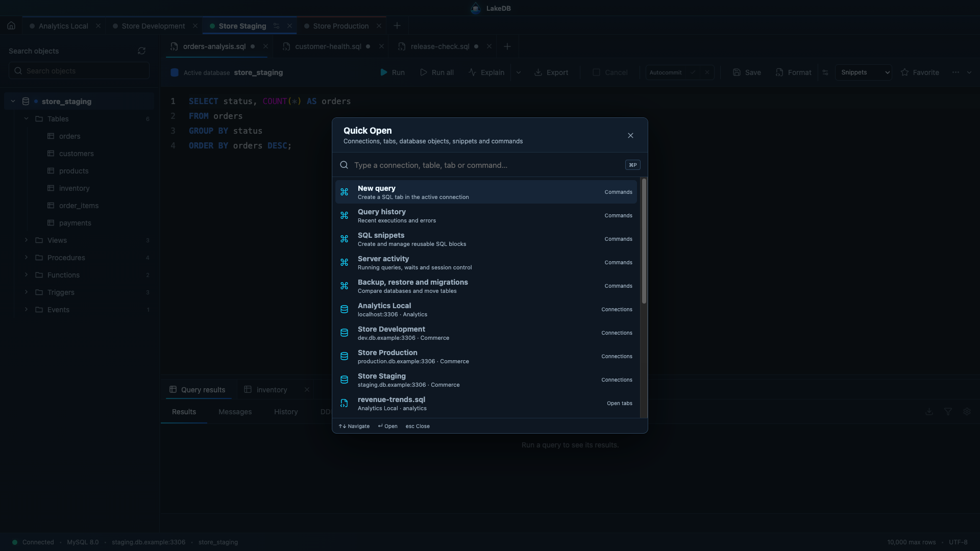Select the inventory table in tree
This screenshot has width=980, height=551.
point(74,188)
